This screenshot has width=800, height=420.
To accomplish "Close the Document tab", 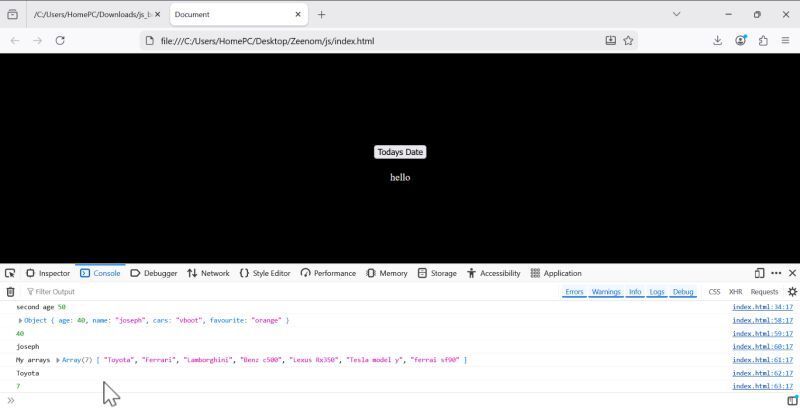I will click(x=298, y=14).
